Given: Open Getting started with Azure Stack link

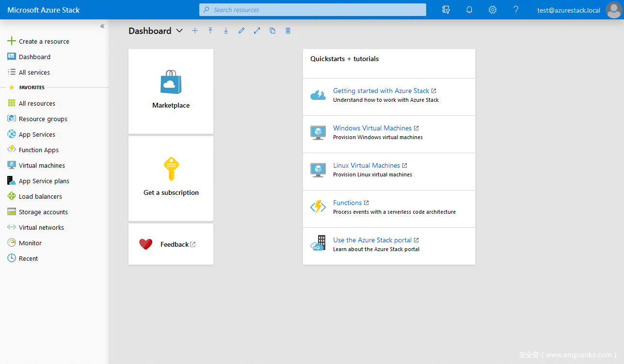Looking at the screenshot, I should [x=381, y=91].
